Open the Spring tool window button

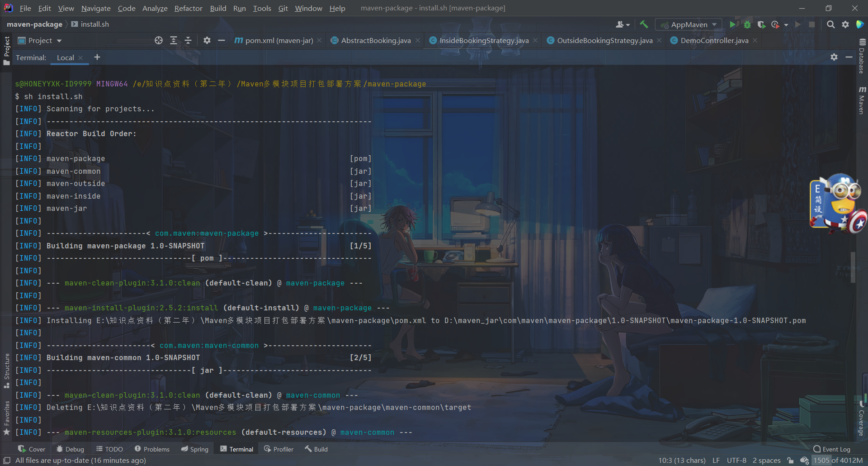point(195,449)
